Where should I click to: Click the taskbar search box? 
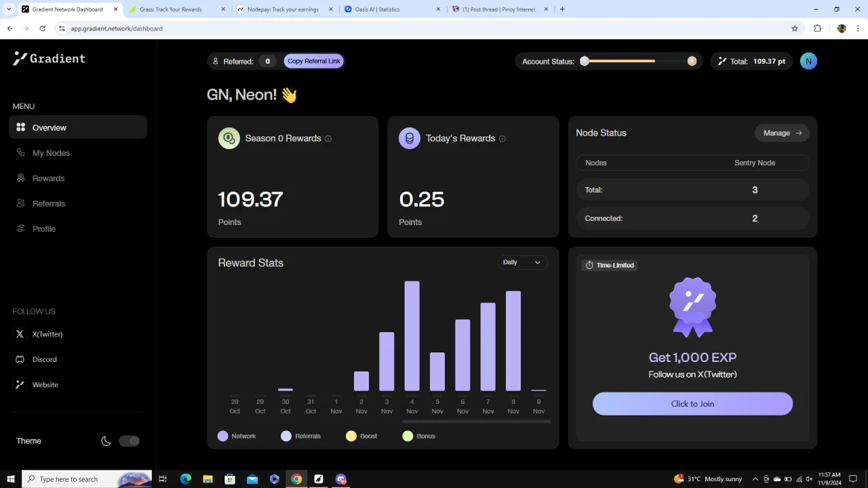pos(87,479)
